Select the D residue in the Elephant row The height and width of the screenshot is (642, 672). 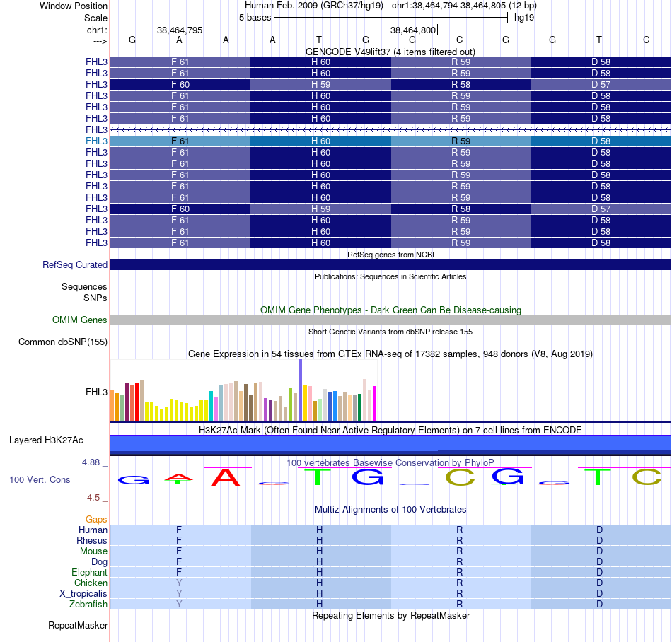(x=600, y=572)
